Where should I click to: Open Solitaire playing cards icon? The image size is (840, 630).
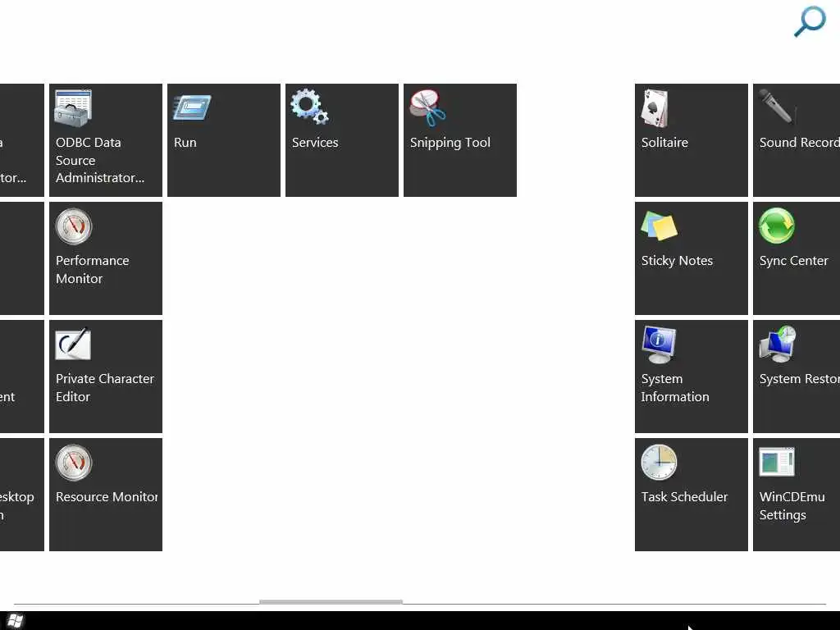tap(655, 108)
